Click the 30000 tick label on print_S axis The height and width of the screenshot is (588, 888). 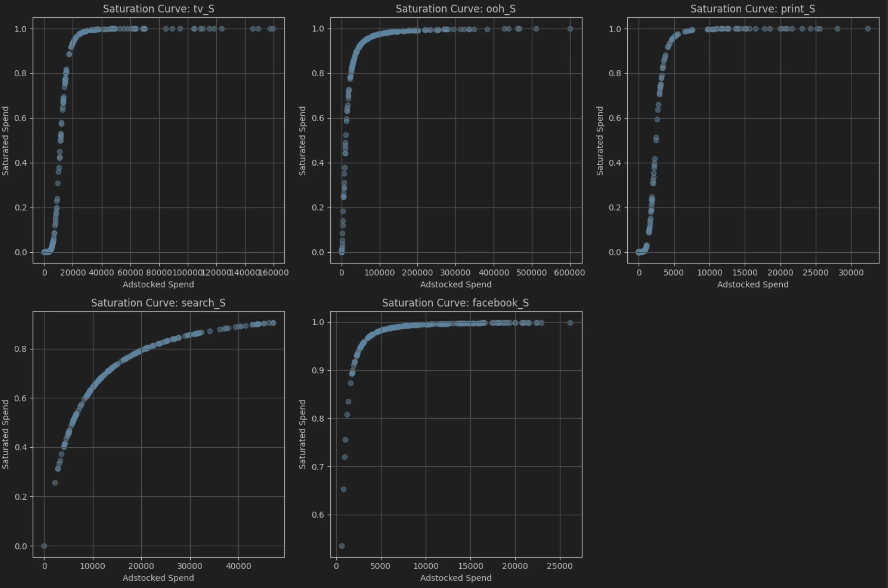click(851, 273)
